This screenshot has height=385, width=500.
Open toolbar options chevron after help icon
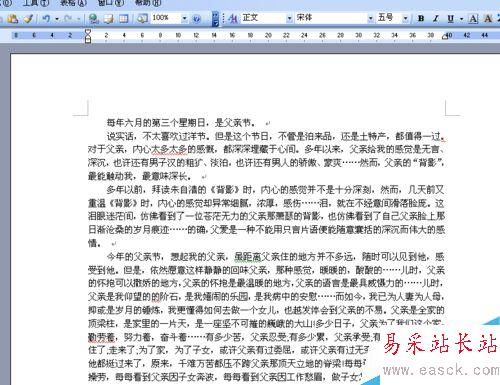[x=215, y=19]
